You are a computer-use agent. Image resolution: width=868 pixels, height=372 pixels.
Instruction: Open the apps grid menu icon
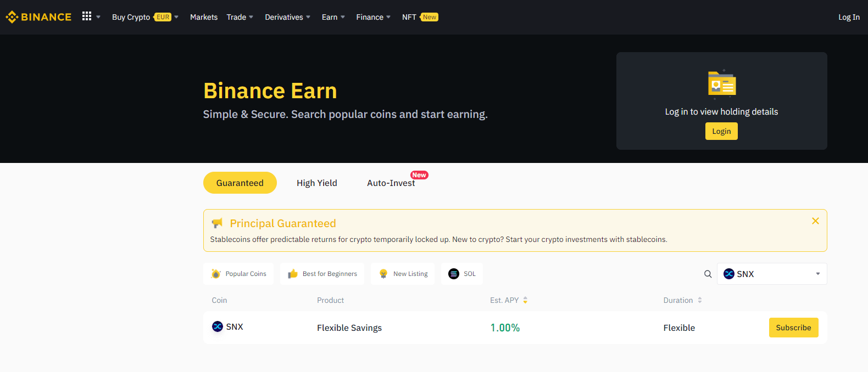pos(87,16)
